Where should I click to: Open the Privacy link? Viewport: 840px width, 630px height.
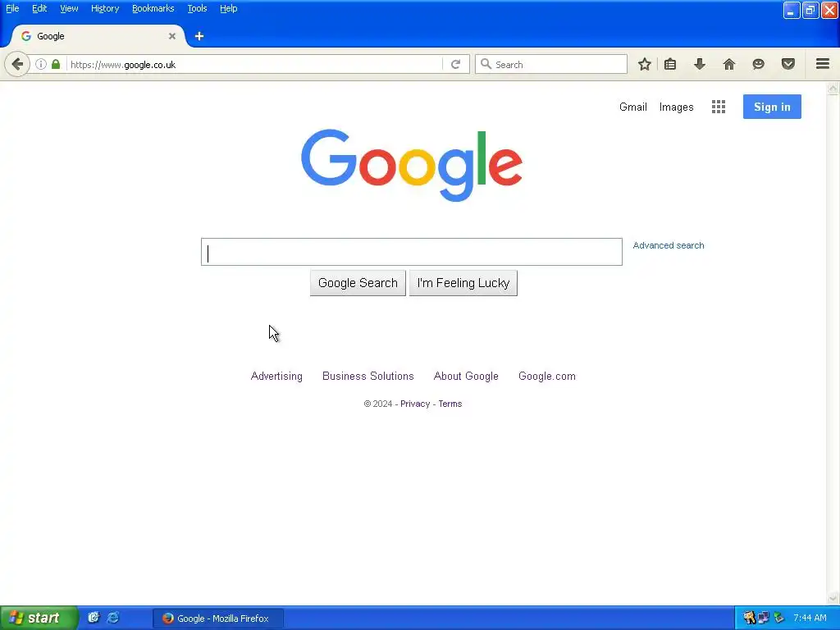415,404
